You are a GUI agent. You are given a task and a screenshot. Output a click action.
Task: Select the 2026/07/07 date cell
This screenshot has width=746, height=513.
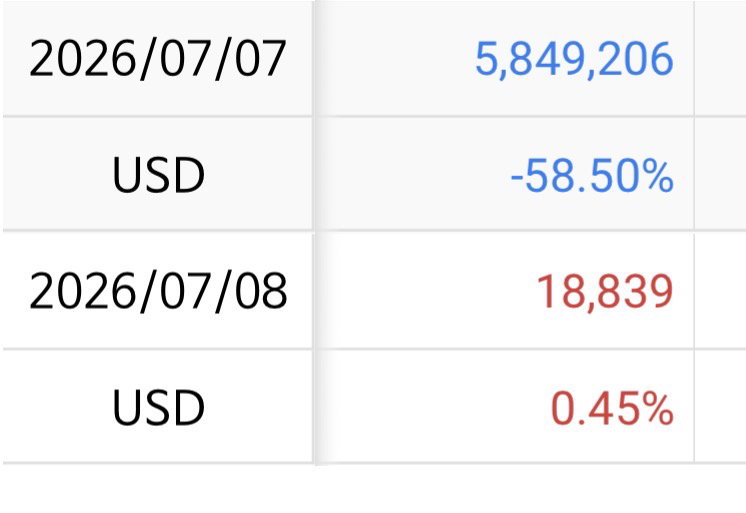157,59
